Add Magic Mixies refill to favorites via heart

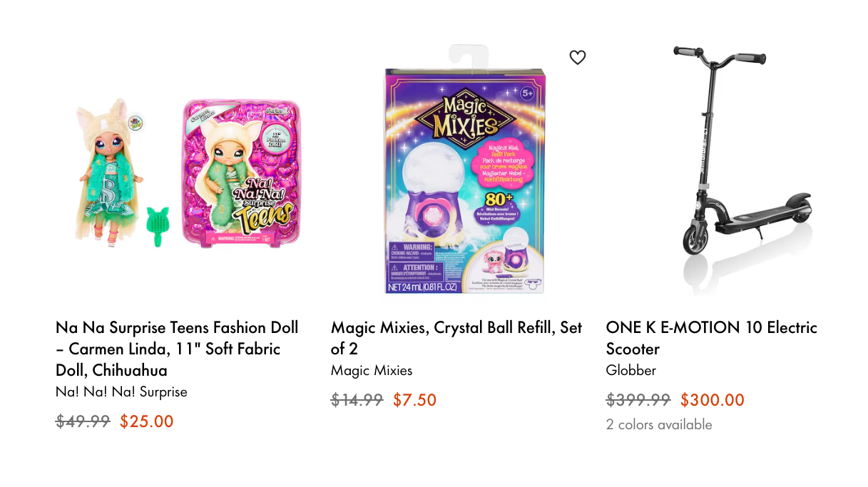[x=578, y=58]
